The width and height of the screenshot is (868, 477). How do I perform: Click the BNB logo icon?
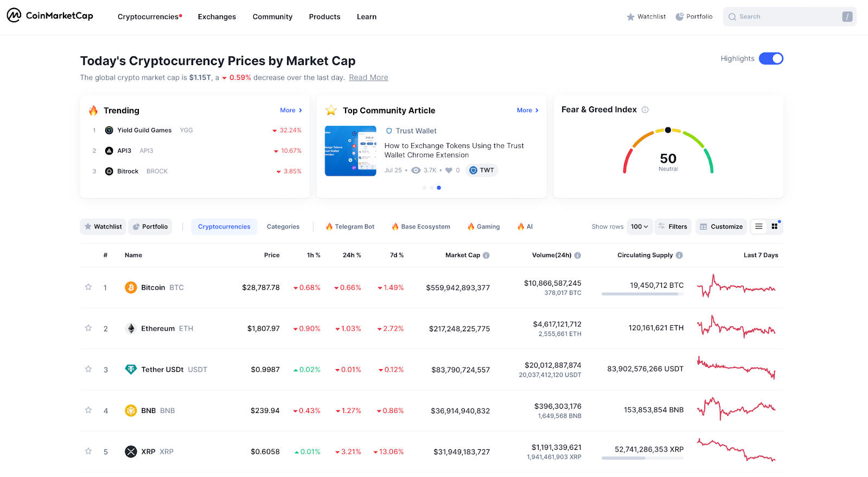tap(131, 410)
